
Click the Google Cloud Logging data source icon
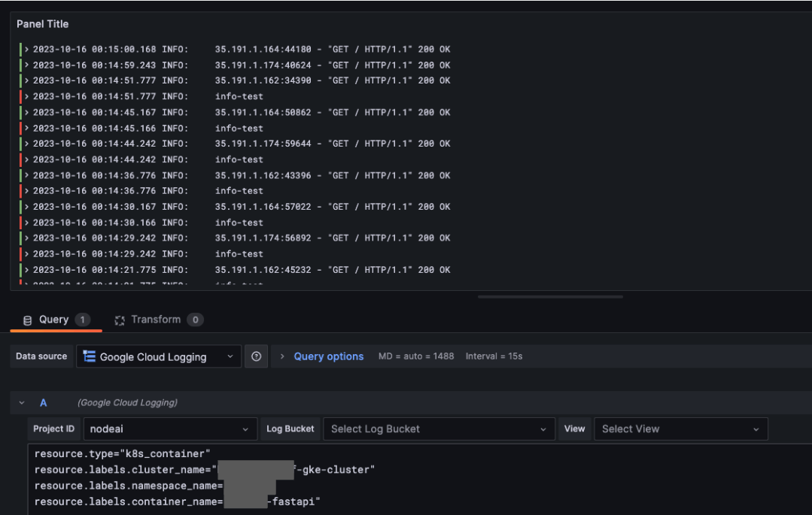[x=90, y=356]
